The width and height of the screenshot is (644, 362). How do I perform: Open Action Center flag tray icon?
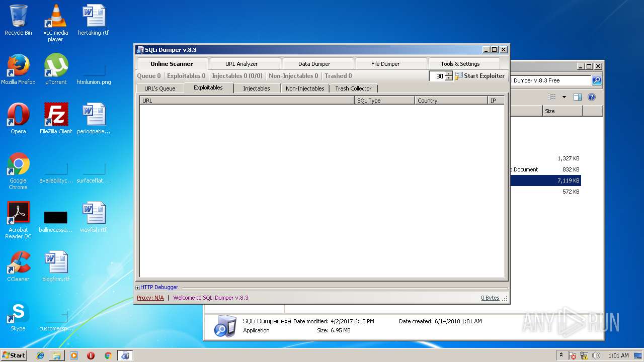click(572, 355)
